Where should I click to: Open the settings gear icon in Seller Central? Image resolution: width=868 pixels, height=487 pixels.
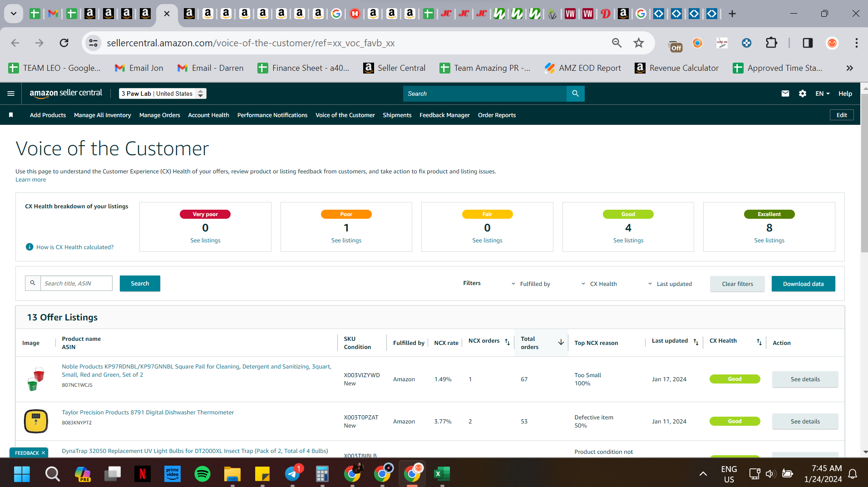tap(803, 93)
